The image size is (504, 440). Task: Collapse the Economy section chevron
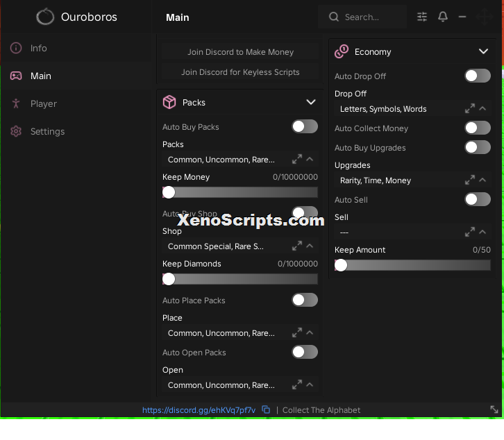(483, 51)
